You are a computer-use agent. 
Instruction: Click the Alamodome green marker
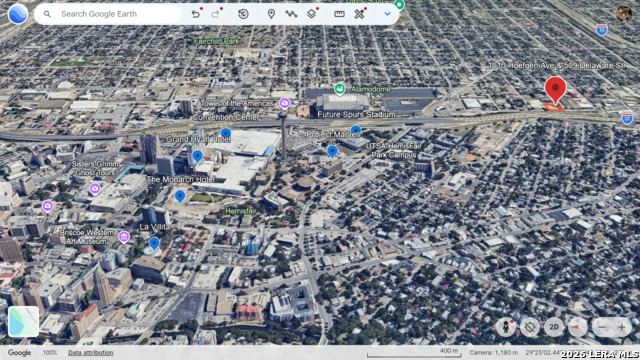[x=340, y=89]
